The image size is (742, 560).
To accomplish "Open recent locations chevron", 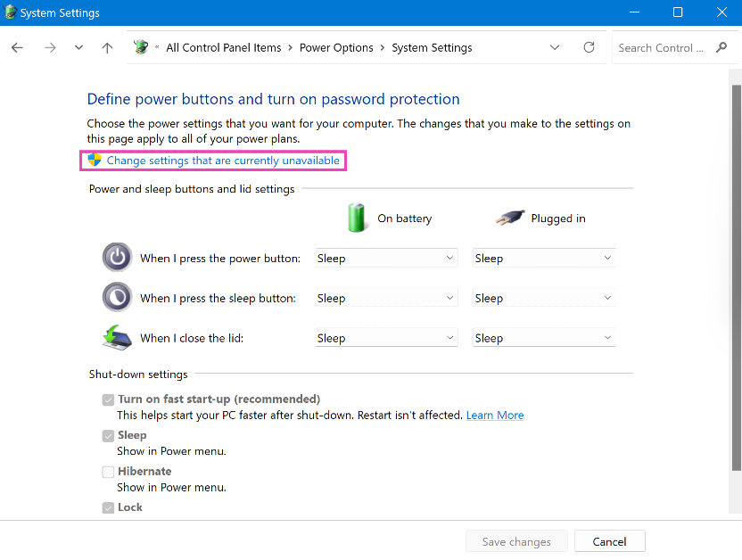I will tap(78, 48).
